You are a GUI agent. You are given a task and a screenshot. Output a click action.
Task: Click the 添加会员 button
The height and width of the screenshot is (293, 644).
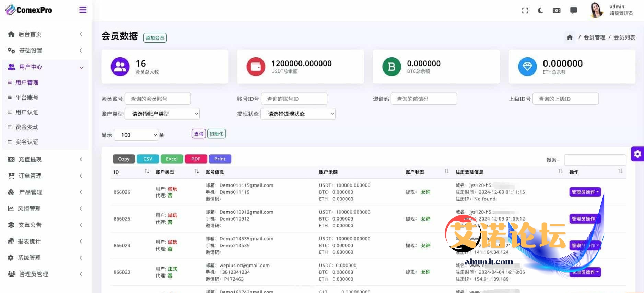point(155,38)
